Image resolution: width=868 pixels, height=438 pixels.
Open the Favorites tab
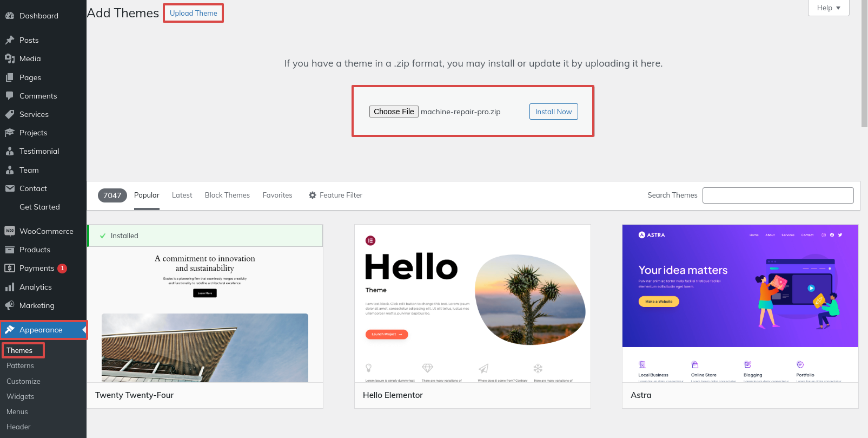[x=277, y=195]
